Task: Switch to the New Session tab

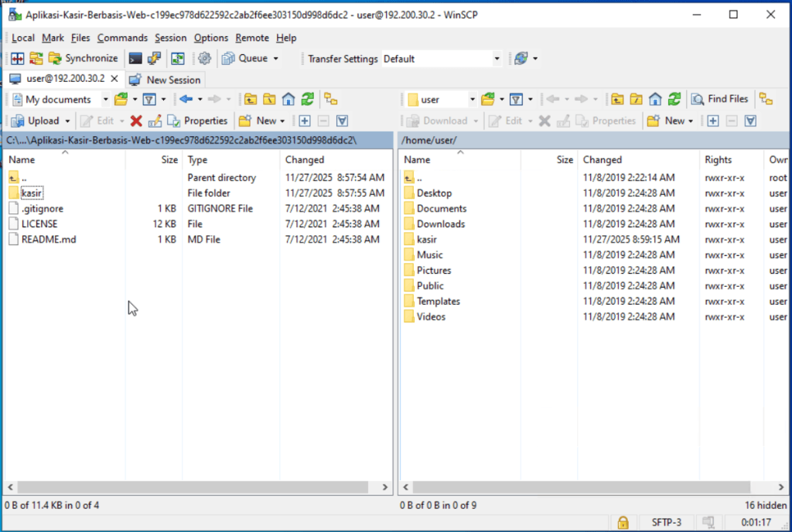Action: click(166, 80)
